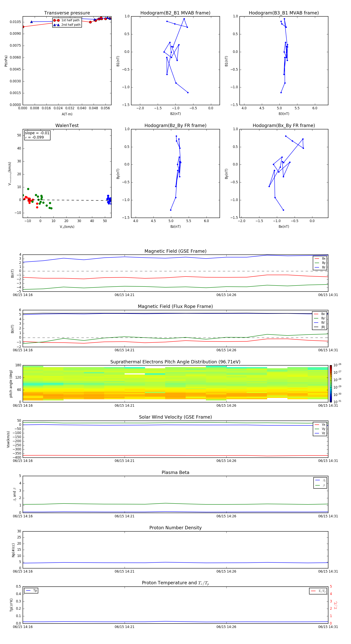Click the Bx entry in GSE legend

point(320,259)
